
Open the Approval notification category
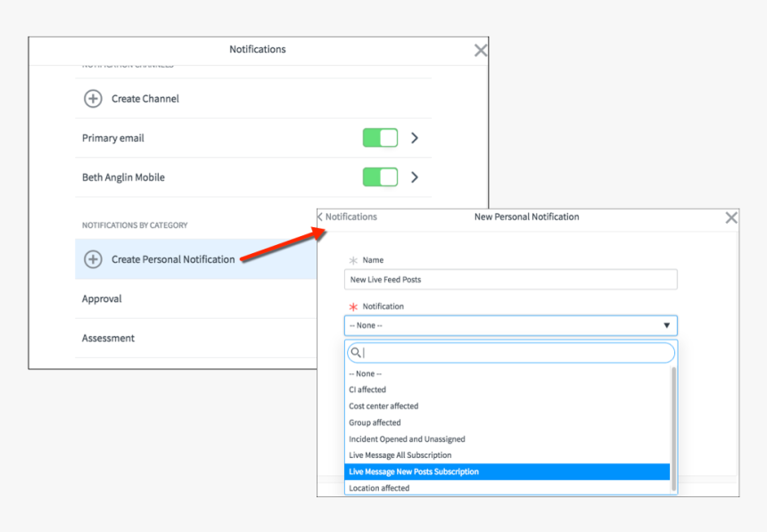click(102, 299)
